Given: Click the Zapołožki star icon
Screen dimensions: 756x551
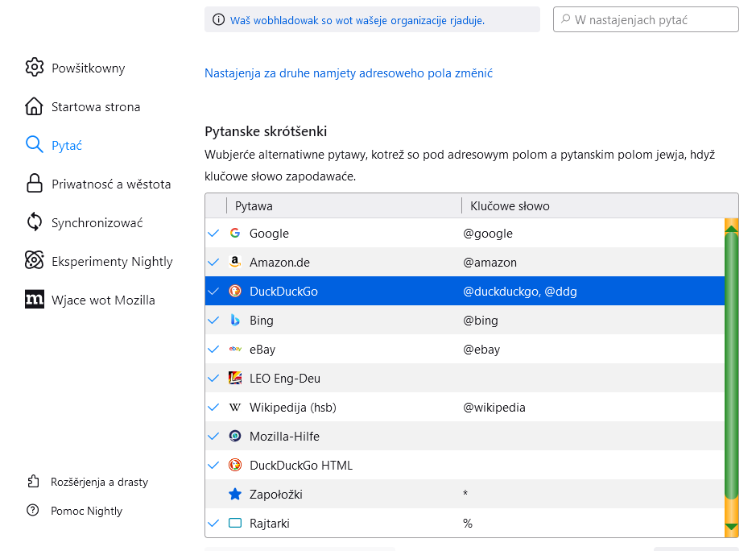Looking at the screenshot, I should pyautogui.click(x=235, y=495).
